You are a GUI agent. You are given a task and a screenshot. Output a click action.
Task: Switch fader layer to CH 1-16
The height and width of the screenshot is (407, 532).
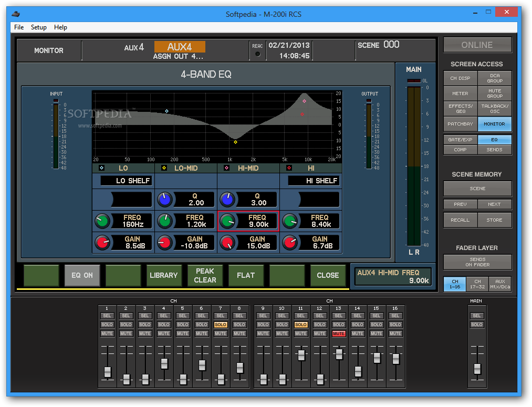pos(455,284)
